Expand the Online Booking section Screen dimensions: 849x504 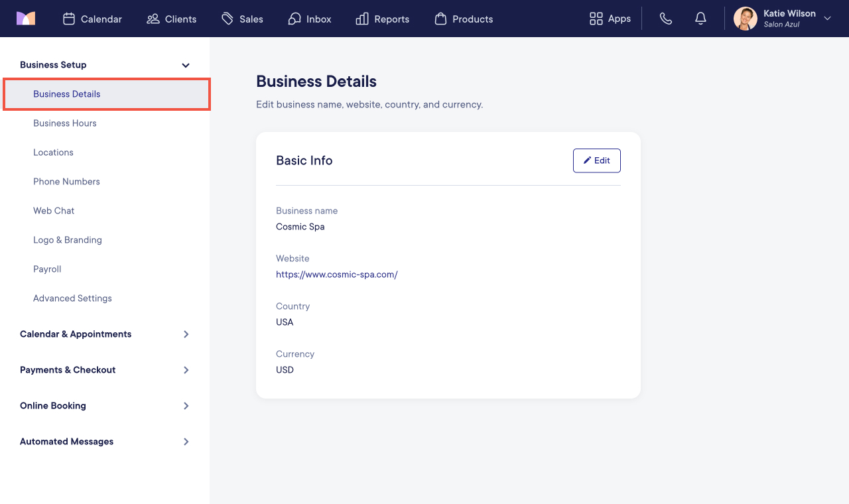pyautogui.click(x=186, y=406)
